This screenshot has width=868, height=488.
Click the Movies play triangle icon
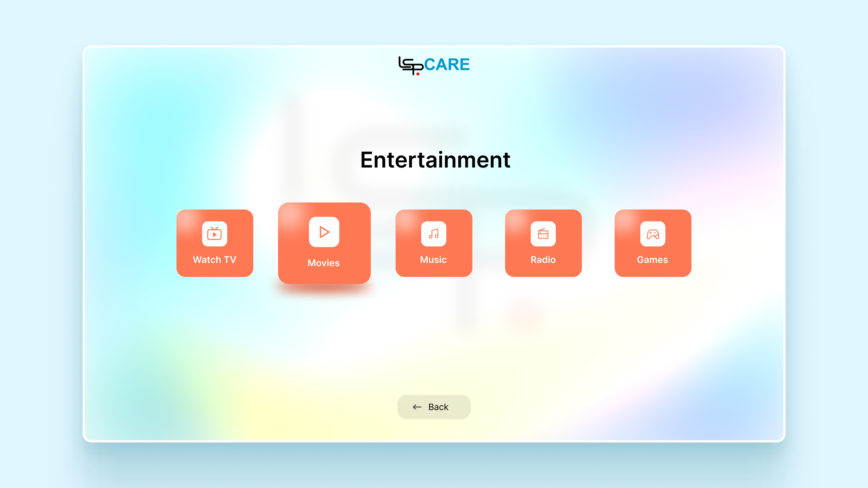tap(324, 232)
